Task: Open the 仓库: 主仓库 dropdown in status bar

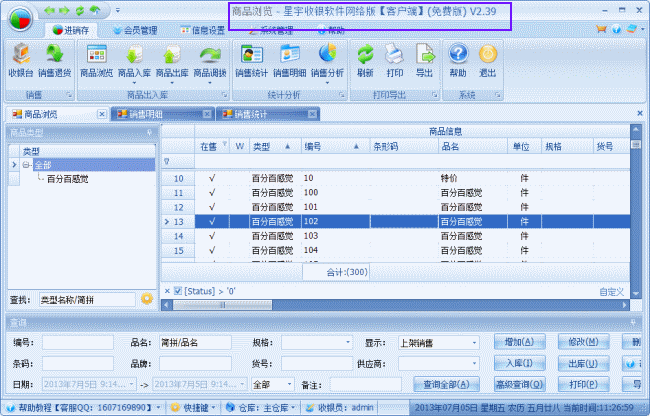Action: pos(293,408)
